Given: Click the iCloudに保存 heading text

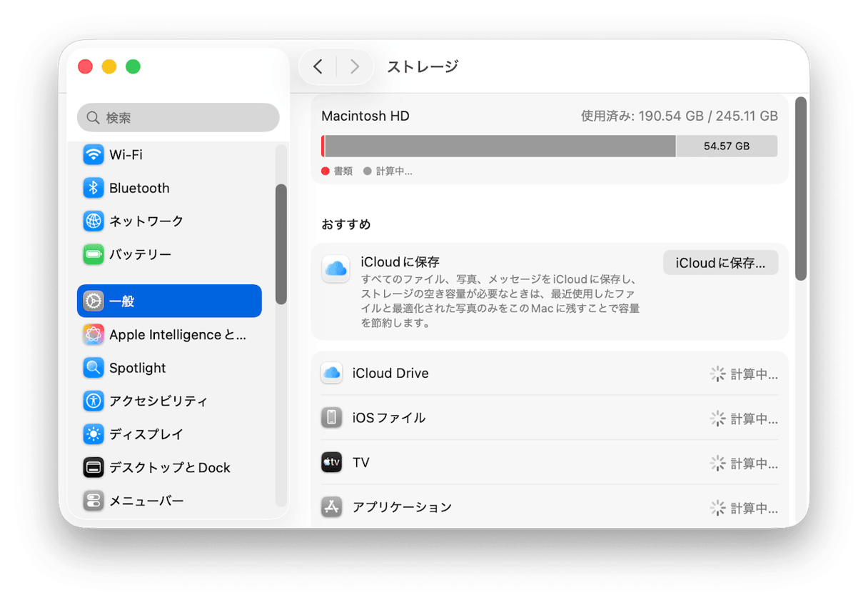Looking at the screenshot, I should [x=400, y=262].
